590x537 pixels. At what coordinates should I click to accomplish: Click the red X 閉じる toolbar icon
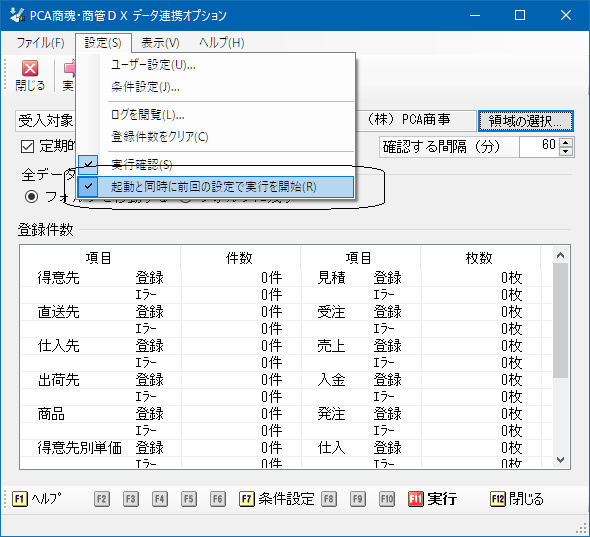pos(30,76)
